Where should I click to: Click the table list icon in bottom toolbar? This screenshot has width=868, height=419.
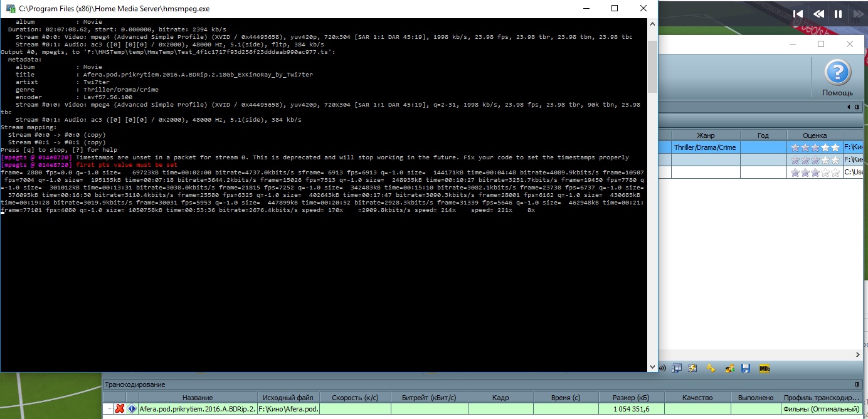pos(677,368)
